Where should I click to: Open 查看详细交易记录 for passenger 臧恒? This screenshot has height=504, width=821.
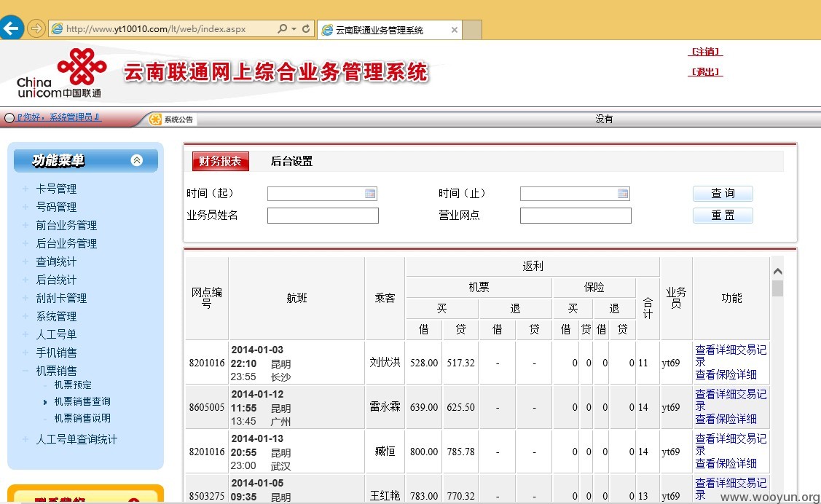click(731, 445)
